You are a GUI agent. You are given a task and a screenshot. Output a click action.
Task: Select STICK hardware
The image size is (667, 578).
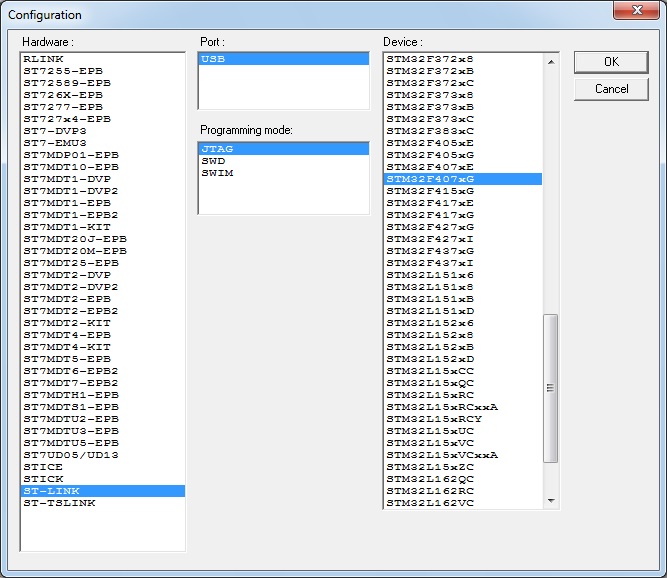click(103, 479)
